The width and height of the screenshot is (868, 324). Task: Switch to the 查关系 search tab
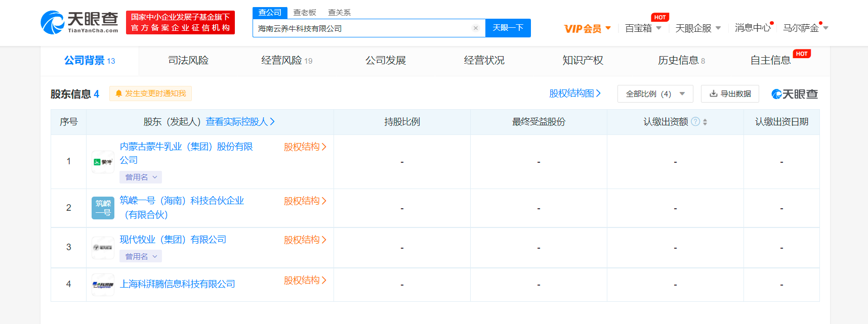[340, 13]
